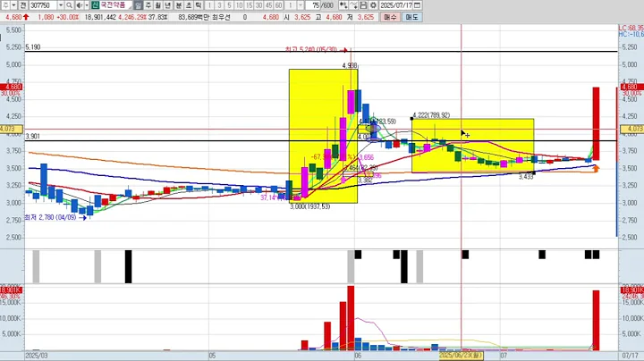This screenshot has height=361, width=644.
Task: Click the date field 2025/07/17
Action: (396, 5)
